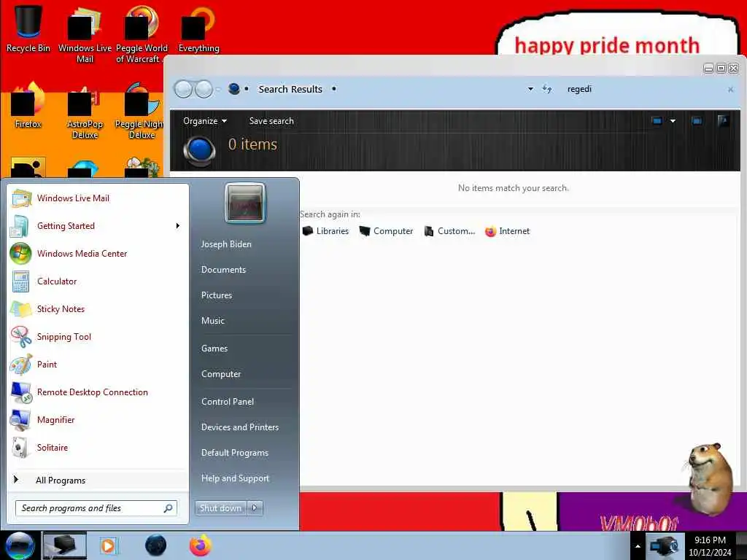The width and height of the screenshot is (747, 560).
Task: Open Windows Live Mail from Start menu
Action: click(98, 198)
